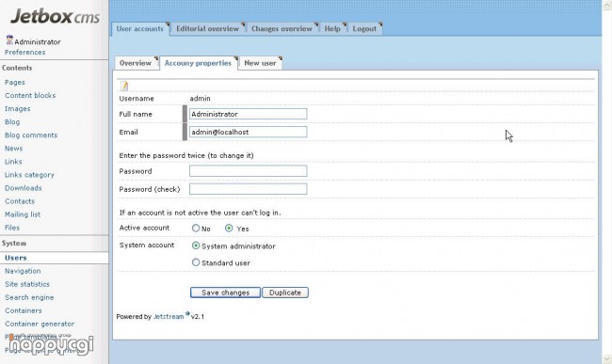Click the System section header
This screenshot has height=364, width=612.
[14, 244]
